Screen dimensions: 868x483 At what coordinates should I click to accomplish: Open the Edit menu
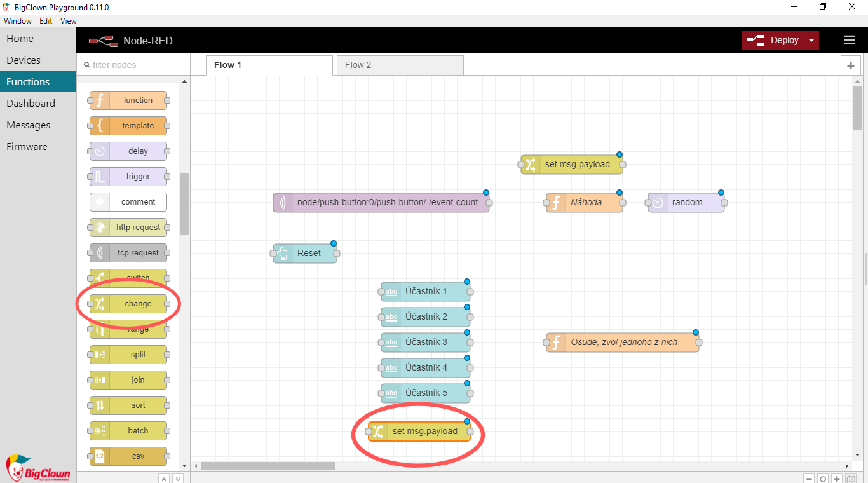(x=46, y=21)
